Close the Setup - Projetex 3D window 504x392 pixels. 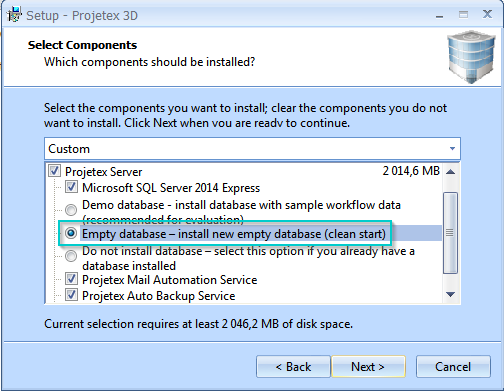pyautogui.click(x=487, y=14)
